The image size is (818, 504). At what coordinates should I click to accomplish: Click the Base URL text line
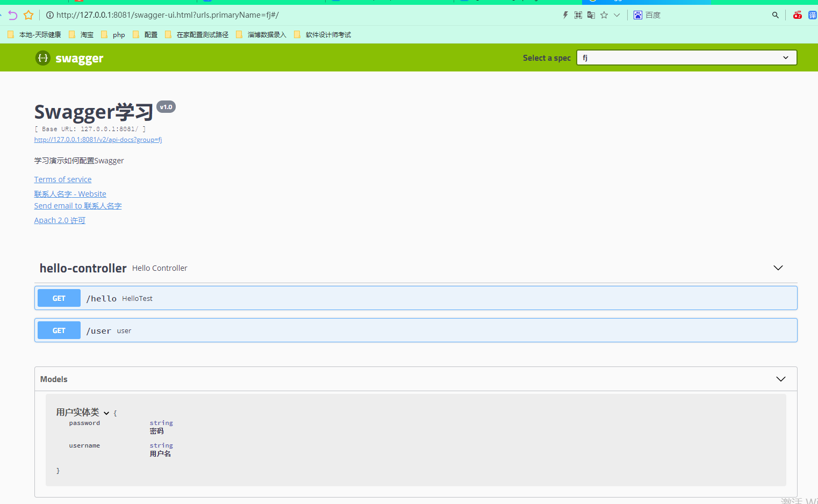pyautogui.click(x=90, y=129)
